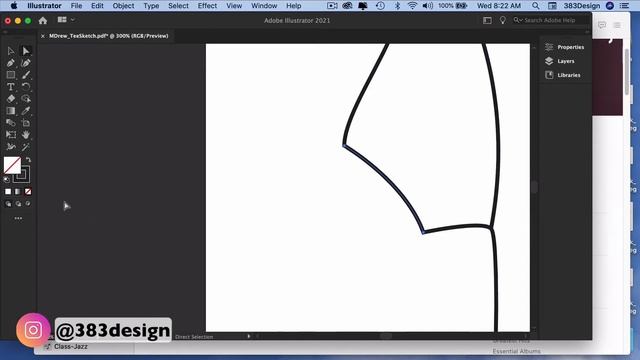The height and width of the screenshot is (360, 640).
Task: Select the Rotate tool
Action: pos(26,87)
